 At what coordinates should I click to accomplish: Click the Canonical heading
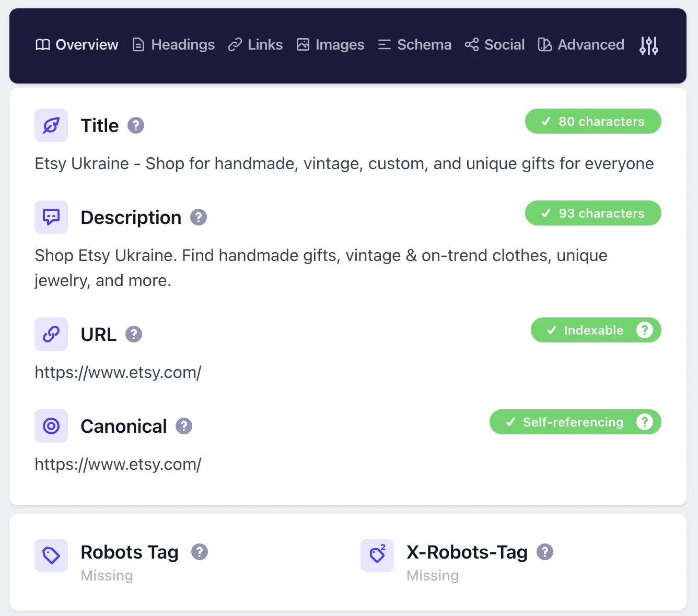click(x=124, y=426)
